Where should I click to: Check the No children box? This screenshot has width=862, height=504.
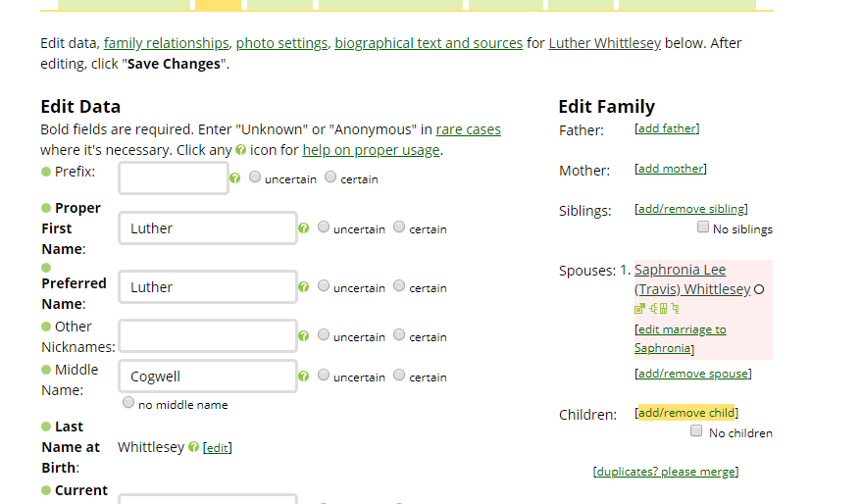(696, 430)
